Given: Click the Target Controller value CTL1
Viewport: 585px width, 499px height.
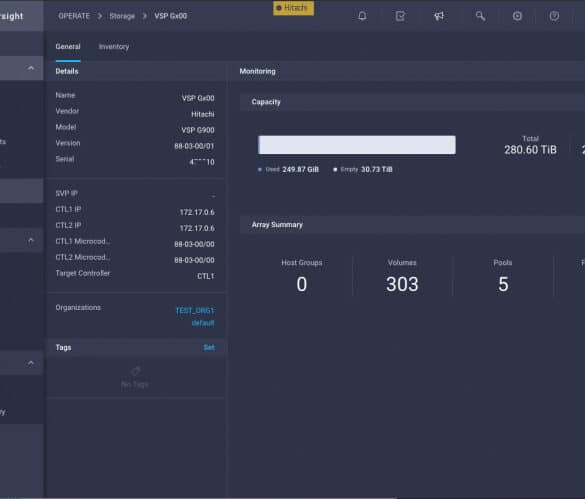Looking at the screenshot, I should click(206, 276).
